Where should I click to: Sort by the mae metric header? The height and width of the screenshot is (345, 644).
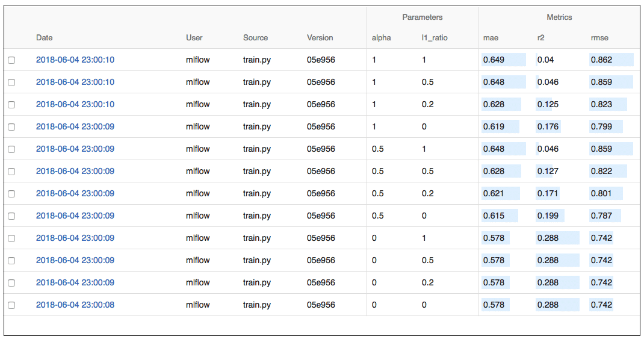coord(491,37)
